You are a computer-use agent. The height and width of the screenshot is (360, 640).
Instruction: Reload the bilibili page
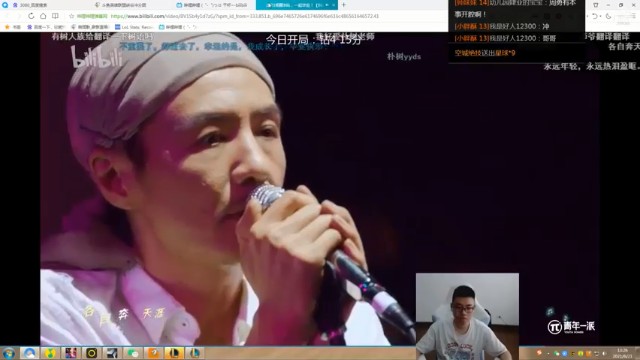[x=31, y=16]
